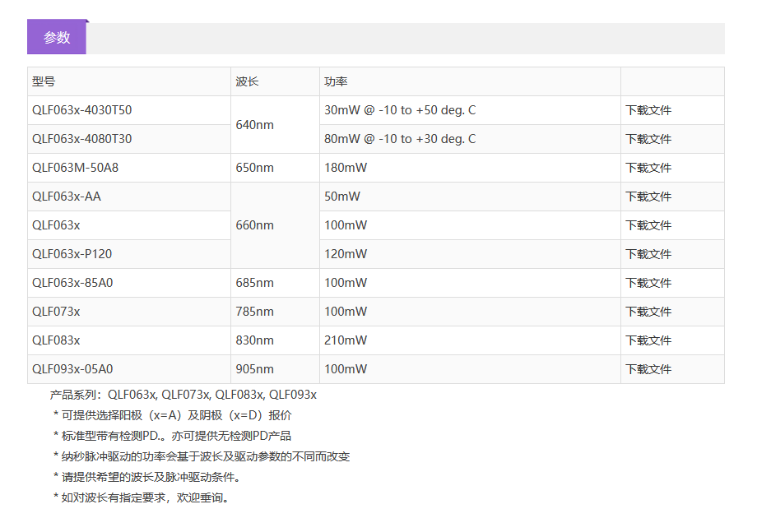Download file for QLF083x 830nm model
The width and height of the screenshot is (771, 532).
tap(648, 340)
